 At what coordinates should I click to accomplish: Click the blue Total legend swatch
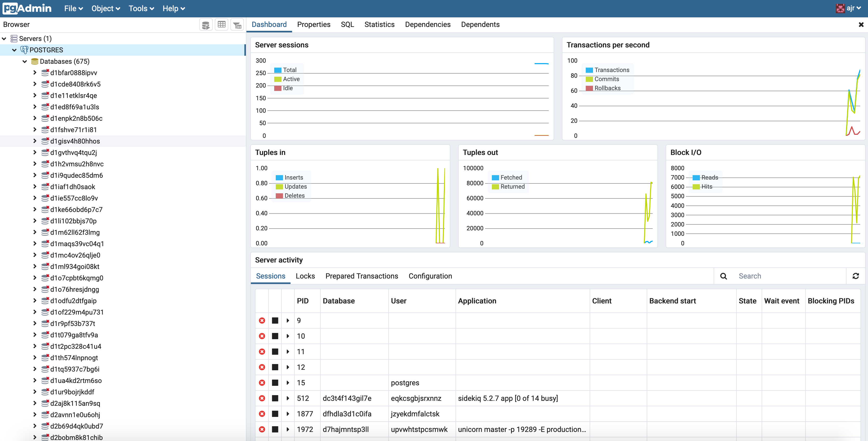click(x=278, y=70)
